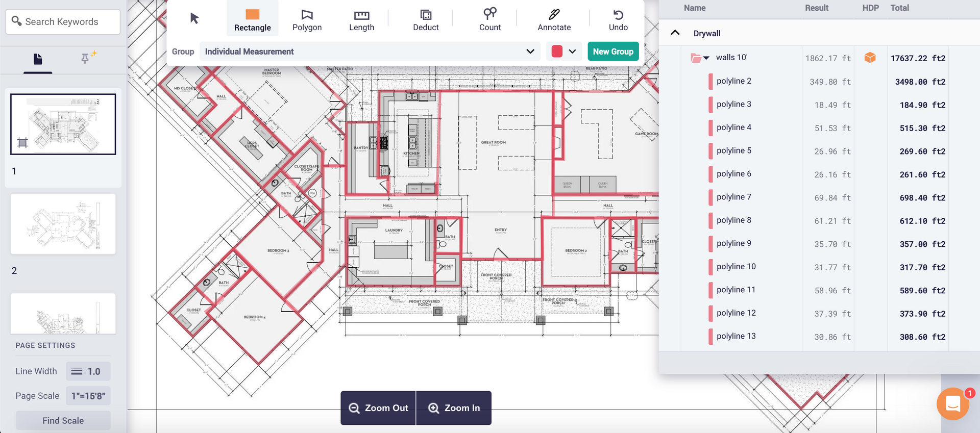Select the polyline 3 row
The image size is (980, 433).
(815, 105)
